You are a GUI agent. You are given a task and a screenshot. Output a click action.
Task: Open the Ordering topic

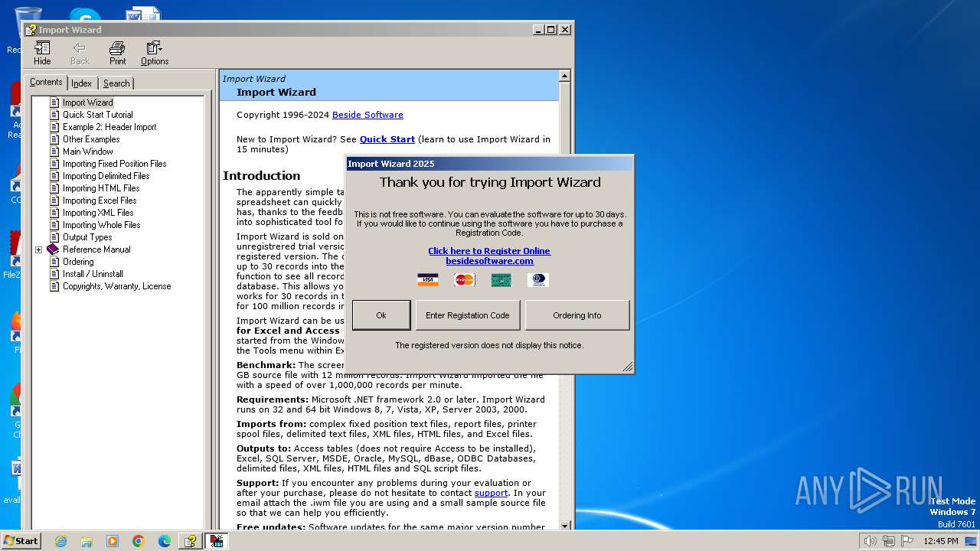[78, 262]
